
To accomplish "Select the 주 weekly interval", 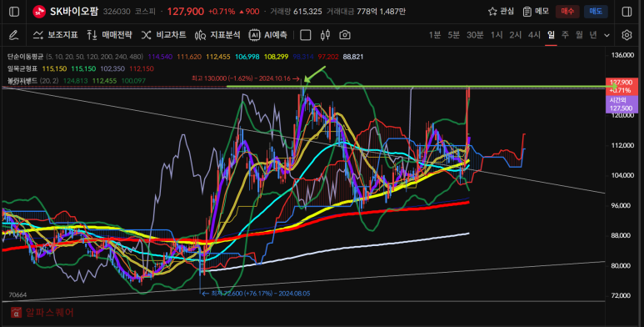I will pyautogui.click(x=565, y=35).
